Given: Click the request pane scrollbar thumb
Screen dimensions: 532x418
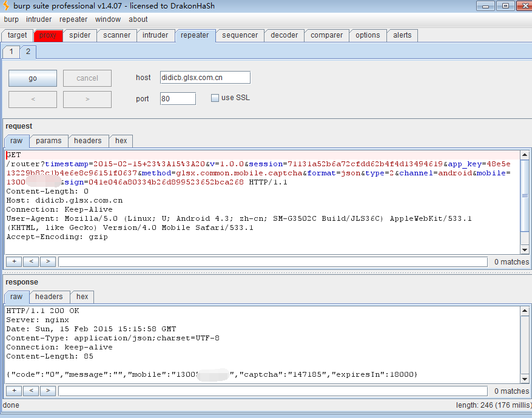Looking at the screenshot, I should 525,195.
